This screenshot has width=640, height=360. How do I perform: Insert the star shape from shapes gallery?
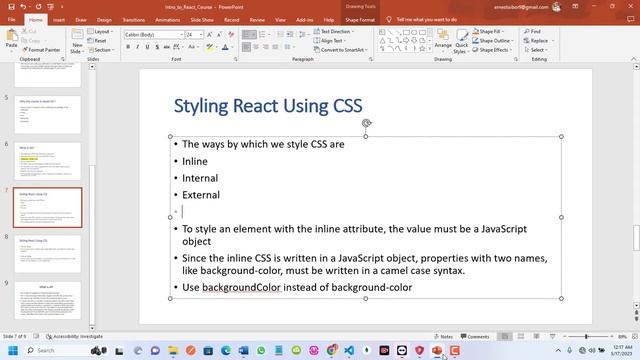click(x=422, y=49)
